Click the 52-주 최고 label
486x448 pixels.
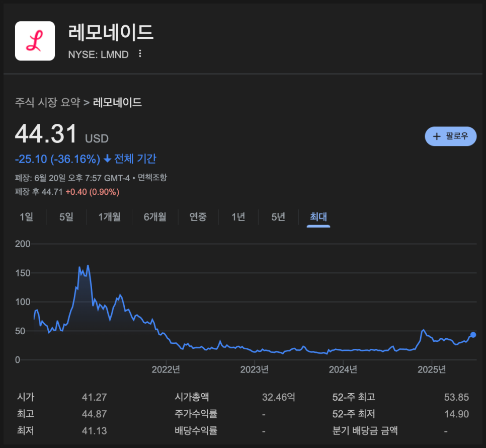(354, 397)
